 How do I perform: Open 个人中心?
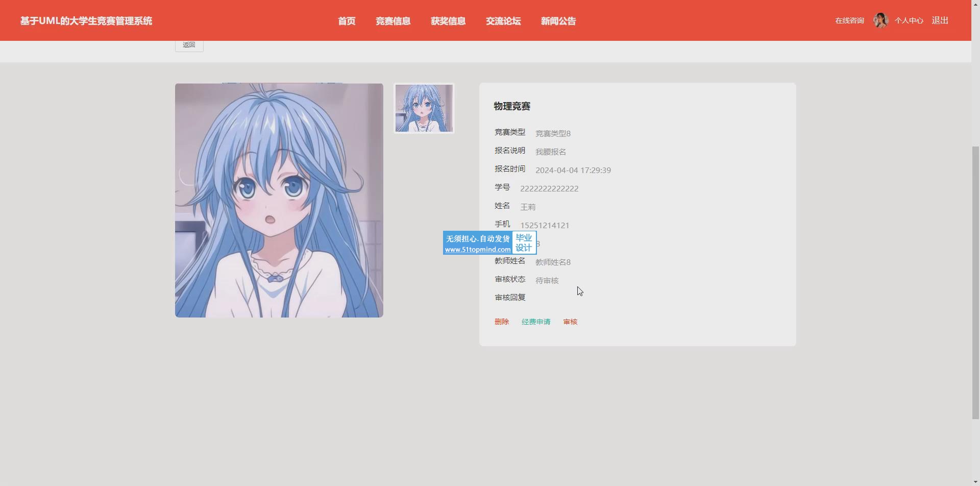pyautogui.click(x=909, y=20)
